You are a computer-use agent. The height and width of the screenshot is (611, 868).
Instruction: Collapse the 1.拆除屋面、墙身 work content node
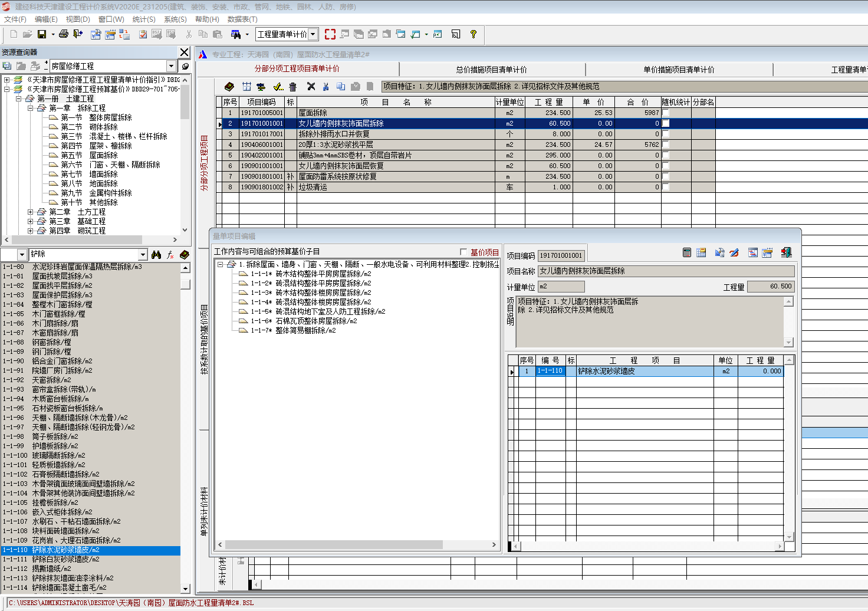coord(221,264)
